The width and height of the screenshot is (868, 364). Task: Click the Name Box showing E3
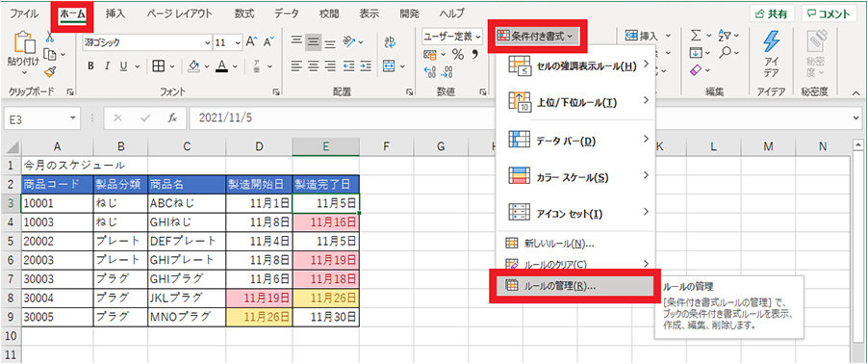coord(42,118)
